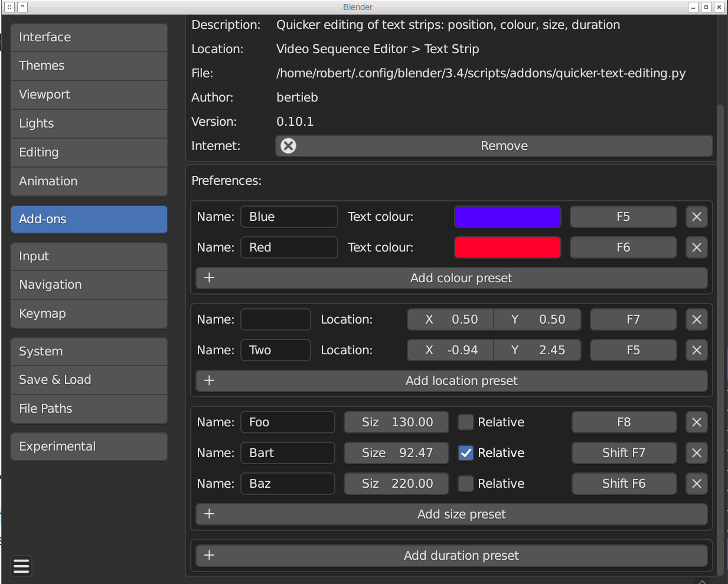Viewport: 728px width, 584px height.
Task: Click the X 0.50 location value
Action: 450,319
